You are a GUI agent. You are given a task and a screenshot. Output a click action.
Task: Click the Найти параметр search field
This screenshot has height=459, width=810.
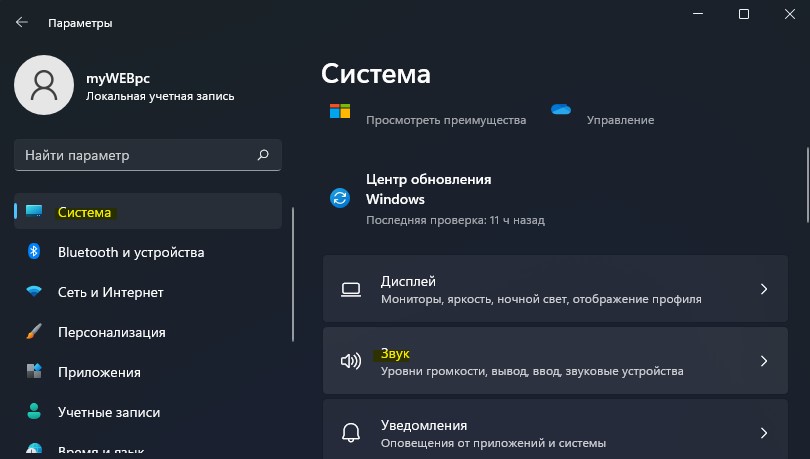click(x=148, y=155)
